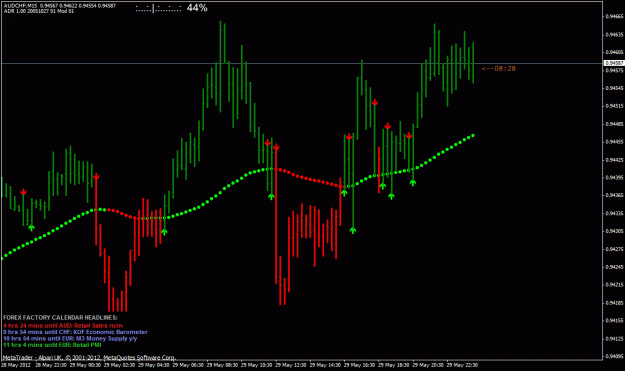Viewport: 625px width, 371px height.
Task: Click the 0.94425 price axis label
Action: (614, 160)
